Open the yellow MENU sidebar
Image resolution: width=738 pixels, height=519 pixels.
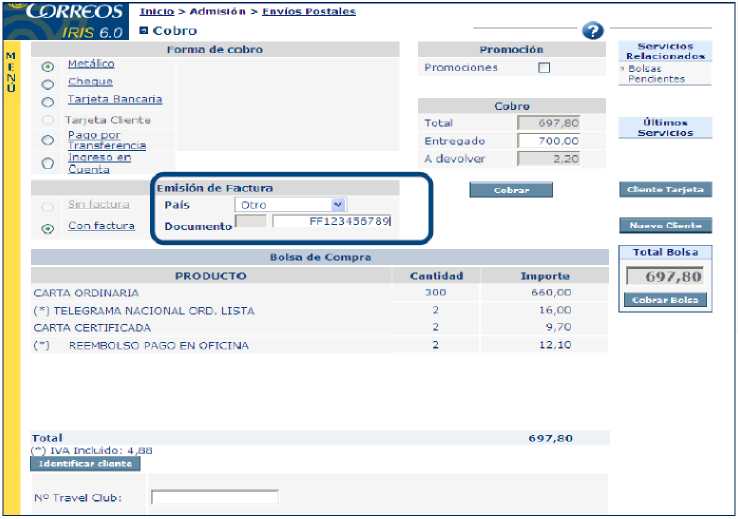[x=11, y=72]
